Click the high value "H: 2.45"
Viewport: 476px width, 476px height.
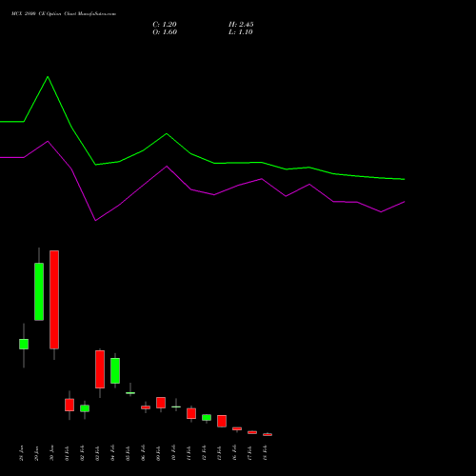coord(241,25)
